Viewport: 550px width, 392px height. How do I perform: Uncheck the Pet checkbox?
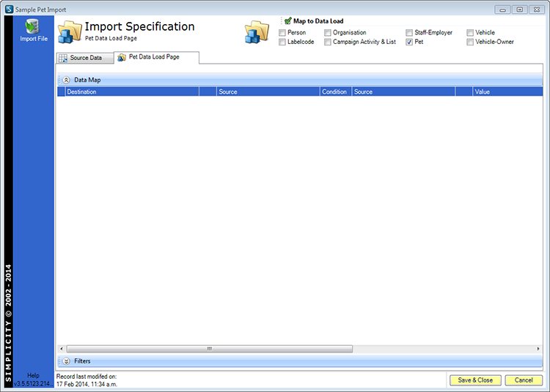tap(409, 42)
